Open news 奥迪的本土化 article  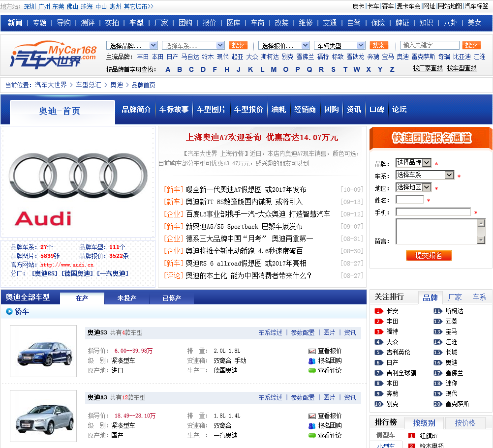tap(248, 275)
